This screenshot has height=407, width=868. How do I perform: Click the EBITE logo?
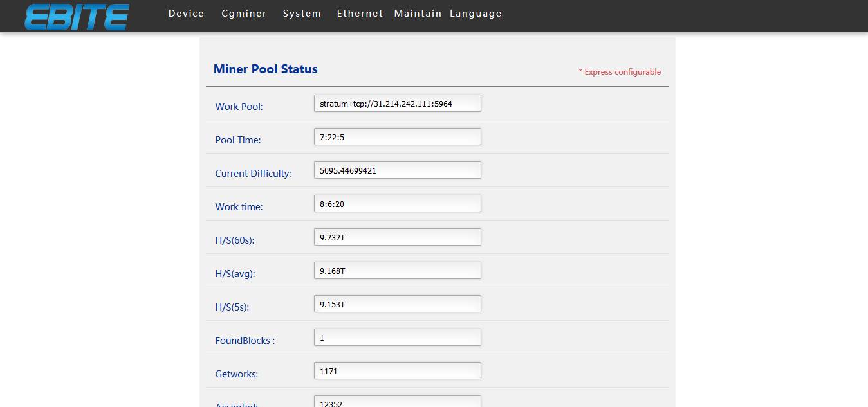click(x=77, y=17)
